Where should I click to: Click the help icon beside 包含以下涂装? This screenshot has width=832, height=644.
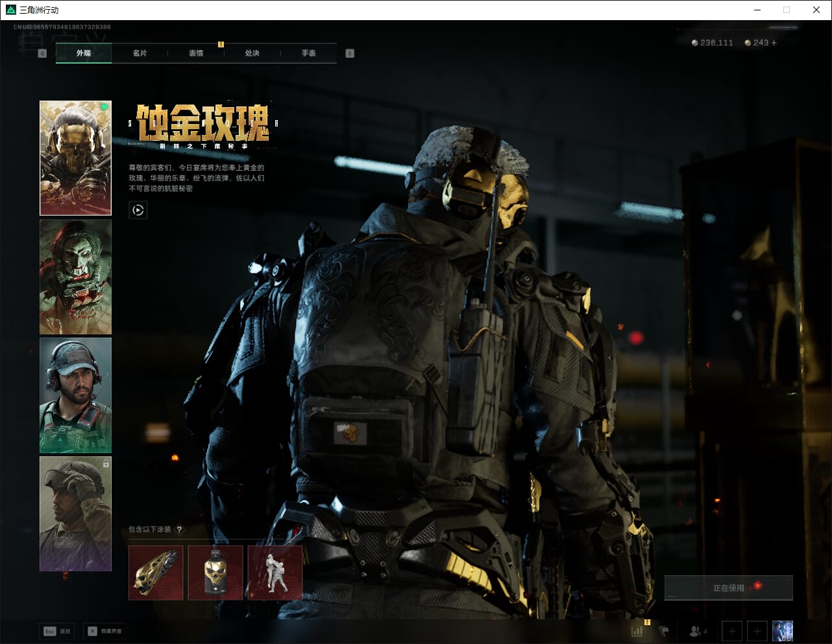pos(180,530)
